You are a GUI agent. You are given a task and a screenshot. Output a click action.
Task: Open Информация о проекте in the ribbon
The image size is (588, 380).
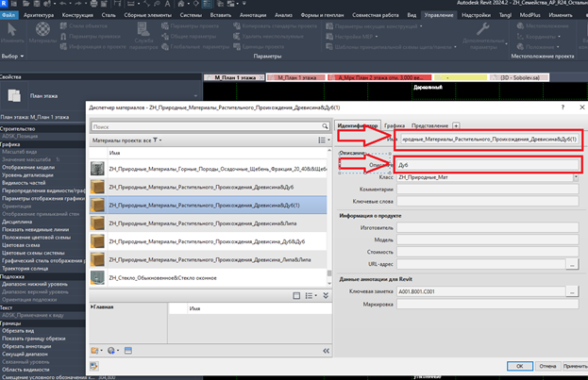coord(93,46)
